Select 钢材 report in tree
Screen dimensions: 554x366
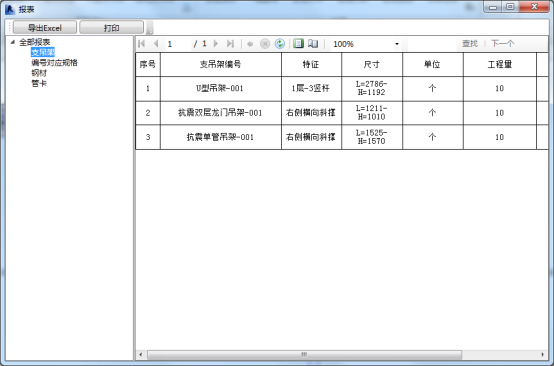[x=39, y=73]
